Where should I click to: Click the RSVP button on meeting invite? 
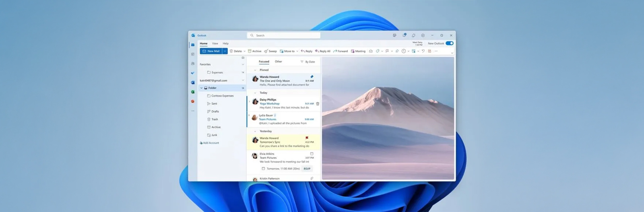(x=307, y=169)
